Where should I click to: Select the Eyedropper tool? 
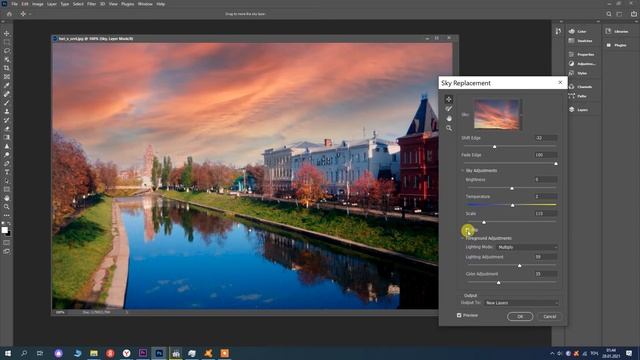tap(7, 85)
